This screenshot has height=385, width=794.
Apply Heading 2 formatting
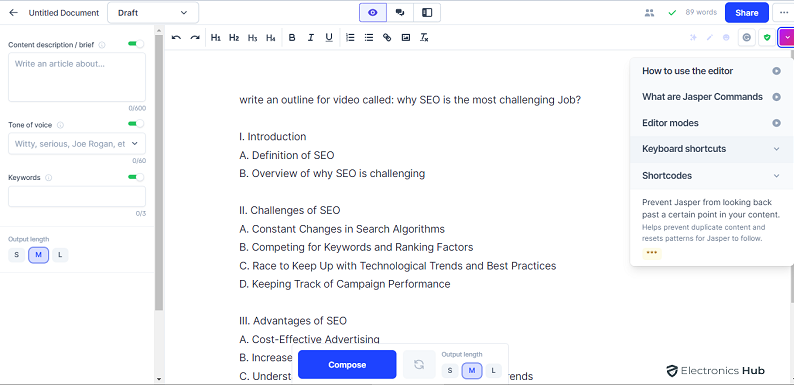click(x=234, y=37)
